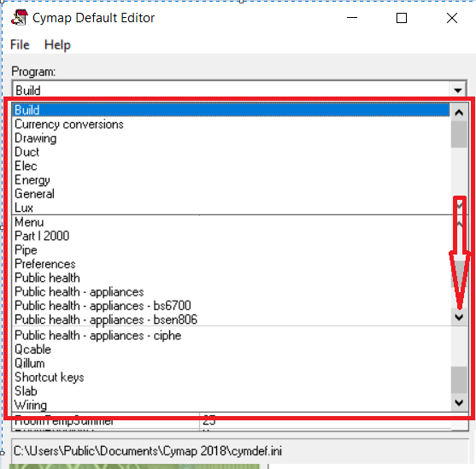
Task: Open the Help menu
Action: pos(57,45)
